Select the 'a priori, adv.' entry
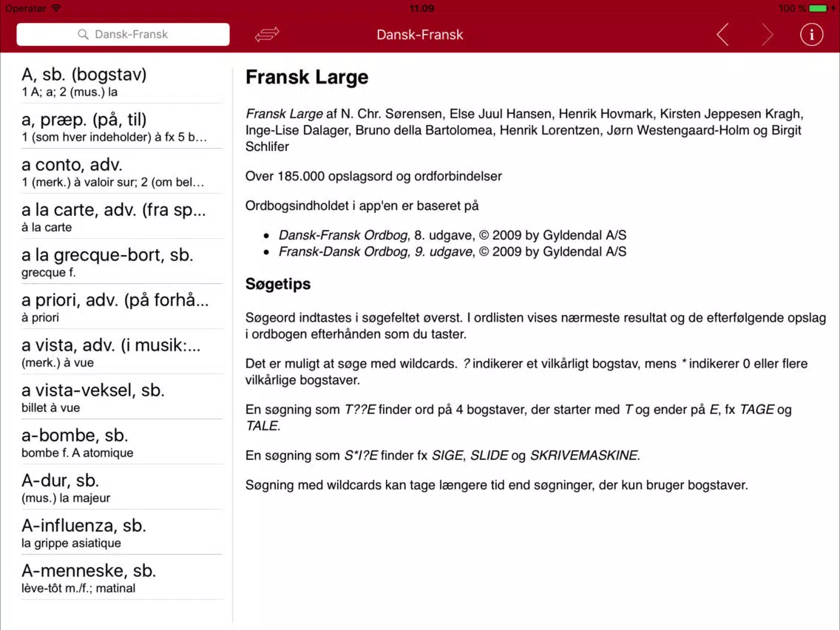This screenshot has width=840, height=630. coord(121,307)
